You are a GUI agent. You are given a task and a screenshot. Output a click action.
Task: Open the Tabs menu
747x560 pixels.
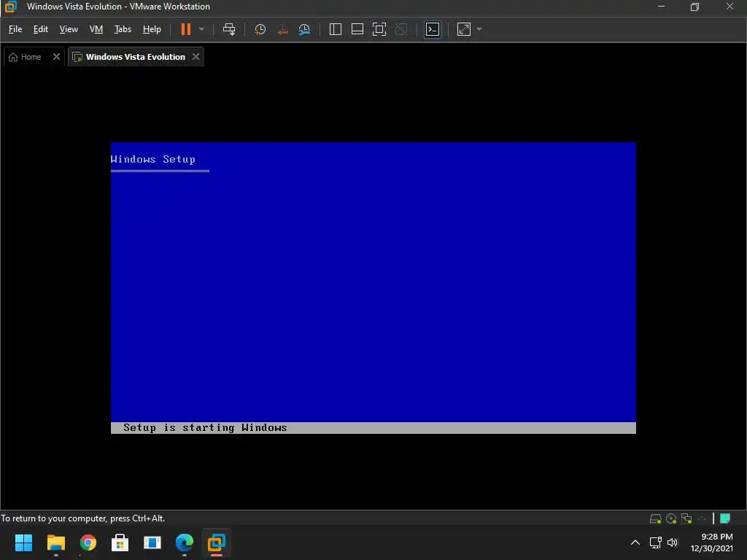[123, 29]
